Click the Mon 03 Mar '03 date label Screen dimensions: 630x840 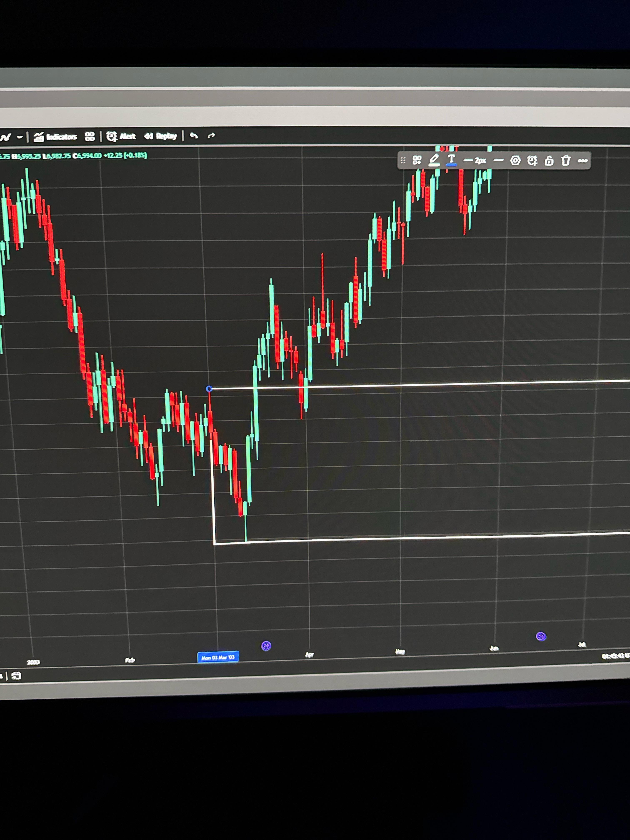point(218,657)
